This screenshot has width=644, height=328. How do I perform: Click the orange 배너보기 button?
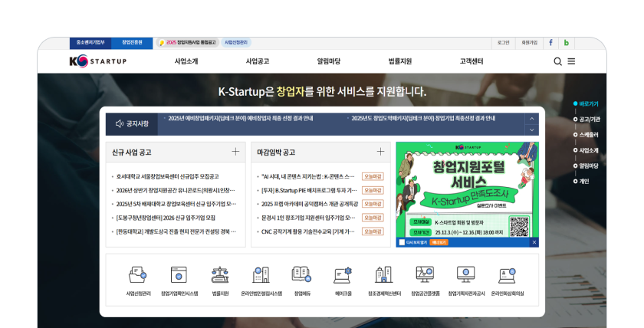[439, 243]
